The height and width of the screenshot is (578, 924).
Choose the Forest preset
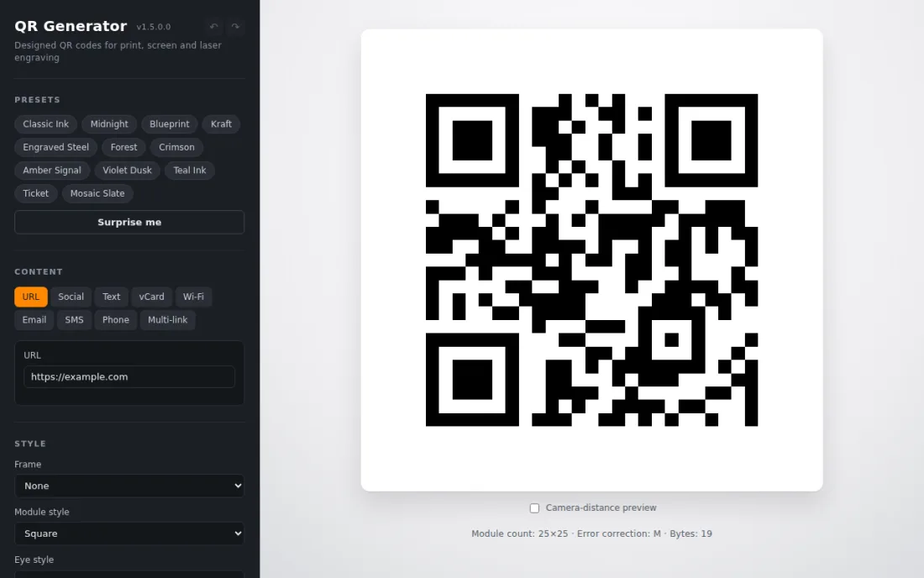[x=123, y=147]
